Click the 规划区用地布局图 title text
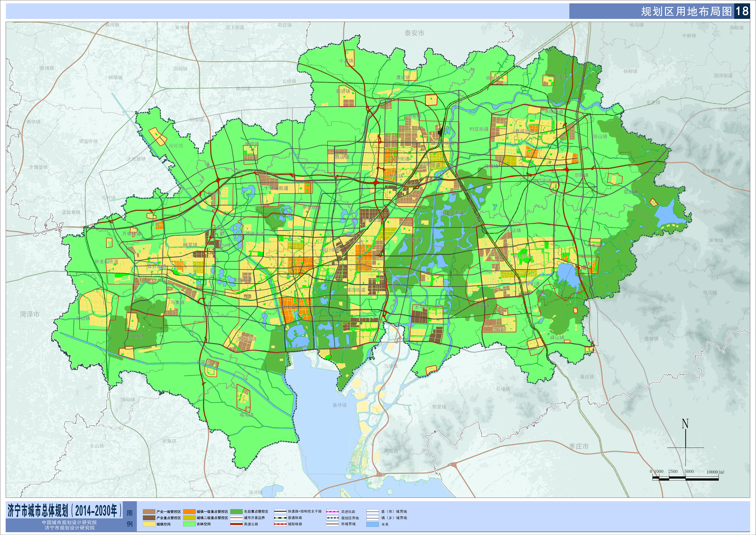The image size is (756, 535). pos(686,12)
